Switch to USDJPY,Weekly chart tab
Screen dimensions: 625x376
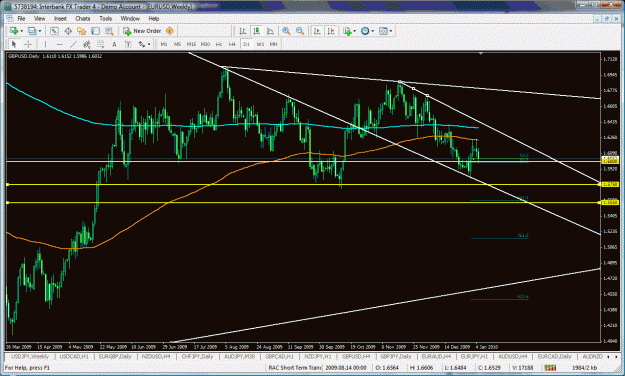tap(30, 356)
